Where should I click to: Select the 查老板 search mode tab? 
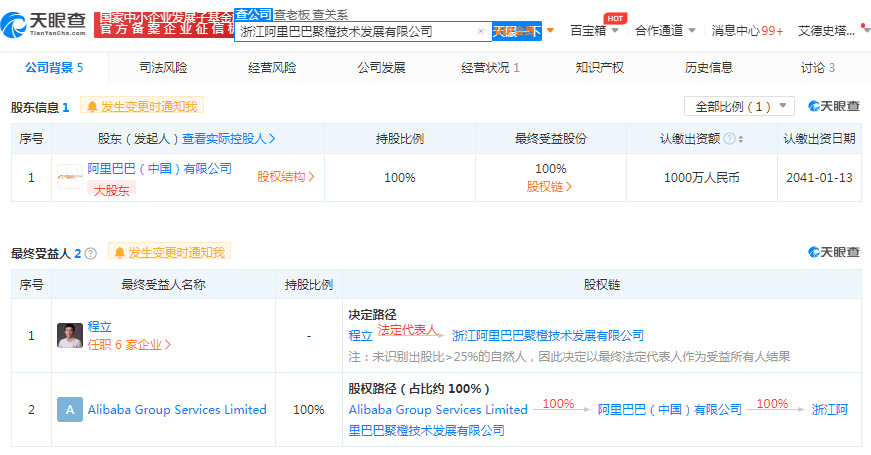pos(292,15)
